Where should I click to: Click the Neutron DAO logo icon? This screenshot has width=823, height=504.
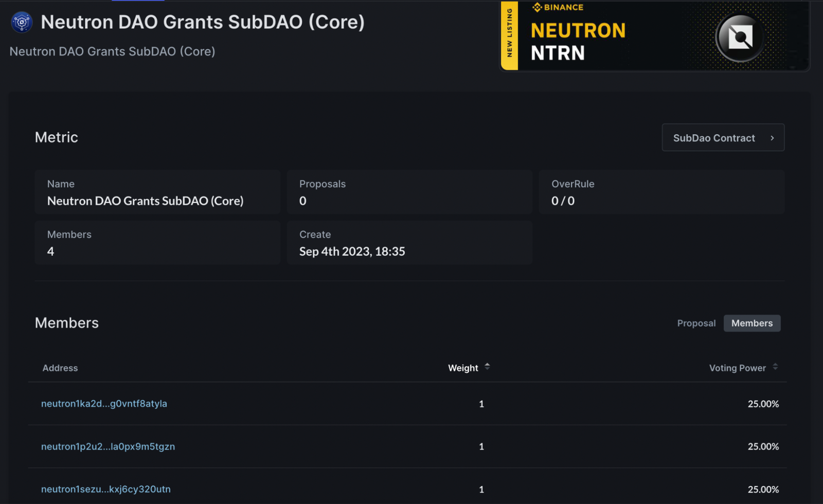pos(22,22)
